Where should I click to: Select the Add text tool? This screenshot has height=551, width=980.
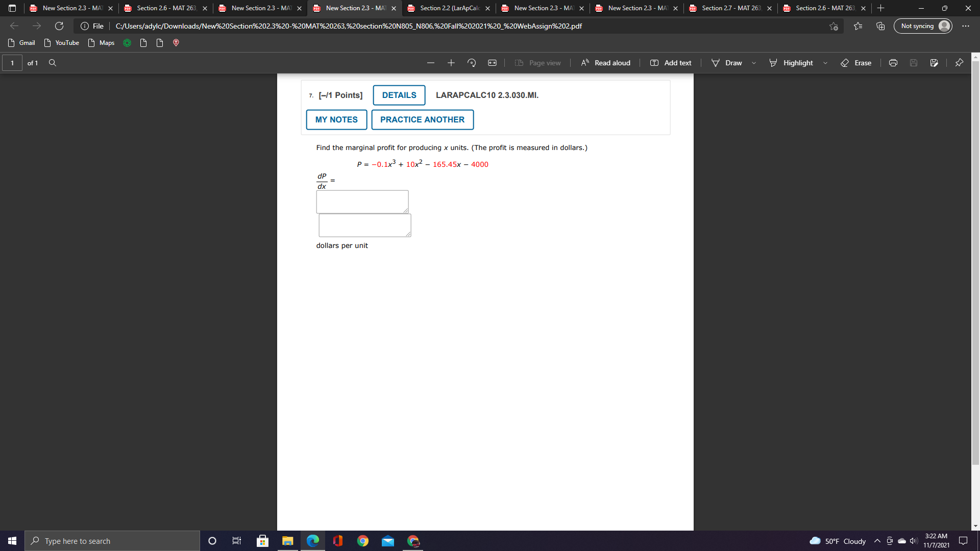(670, 63)
